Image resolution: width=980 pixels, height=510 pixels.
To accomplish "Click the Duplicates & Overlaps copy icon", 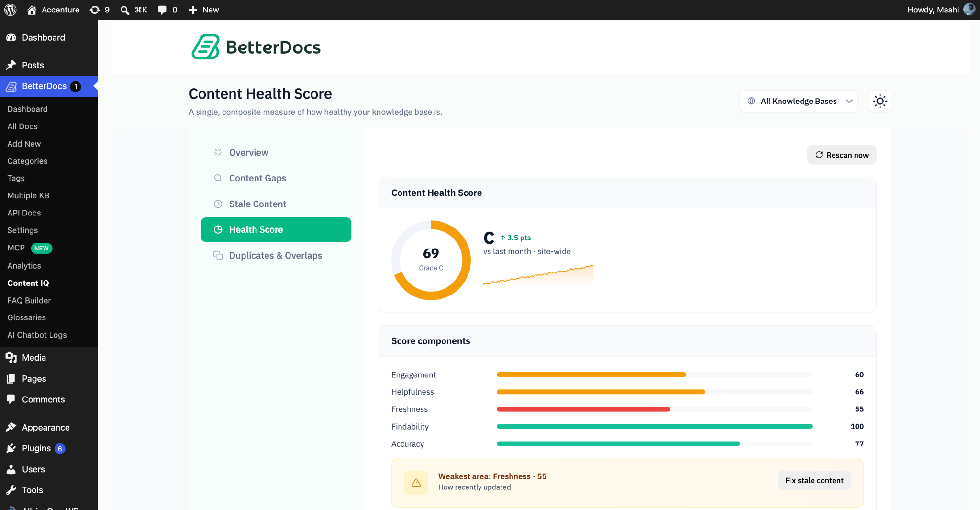I will pos(218,255).
